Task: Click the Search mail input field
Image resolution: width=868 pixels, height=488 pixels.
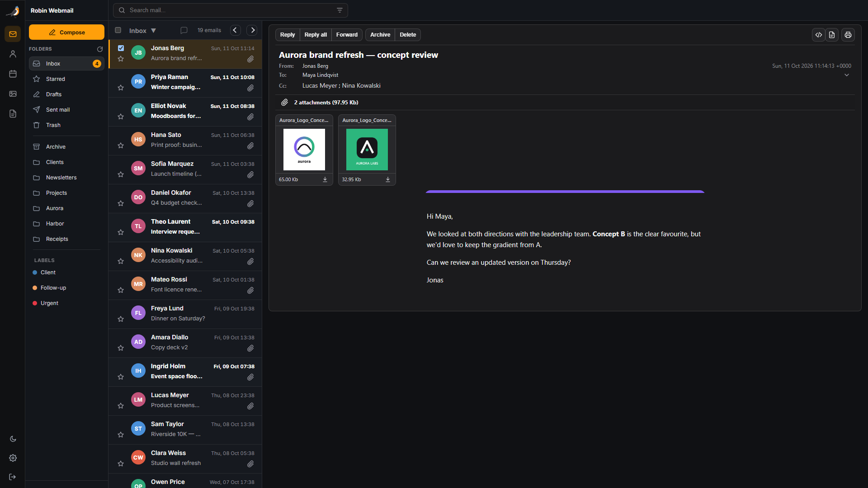Action: tap(230, 10)
